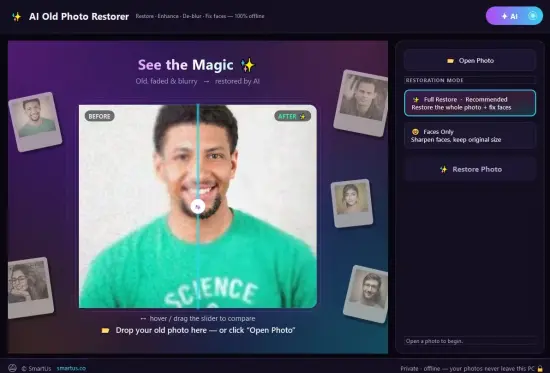
Task: Toggle the AI switch in the header
Action: tap(514, 16)
